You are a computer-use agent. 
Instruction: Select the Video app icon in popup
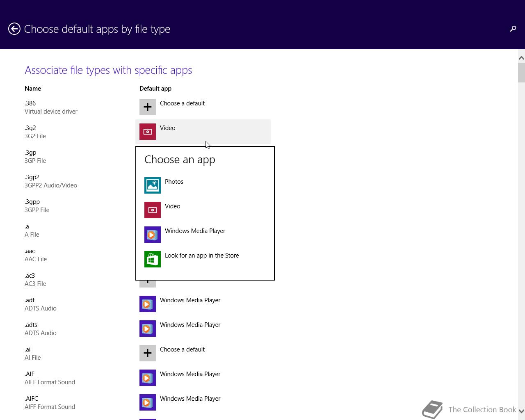pyautogui.click(x=153, y=210)
